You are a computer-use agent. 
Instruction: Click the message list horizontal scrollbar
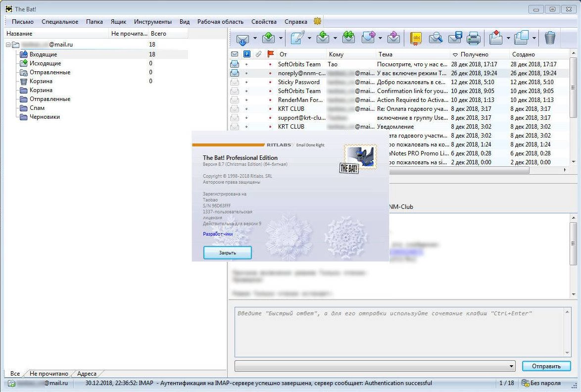point(459,170)
